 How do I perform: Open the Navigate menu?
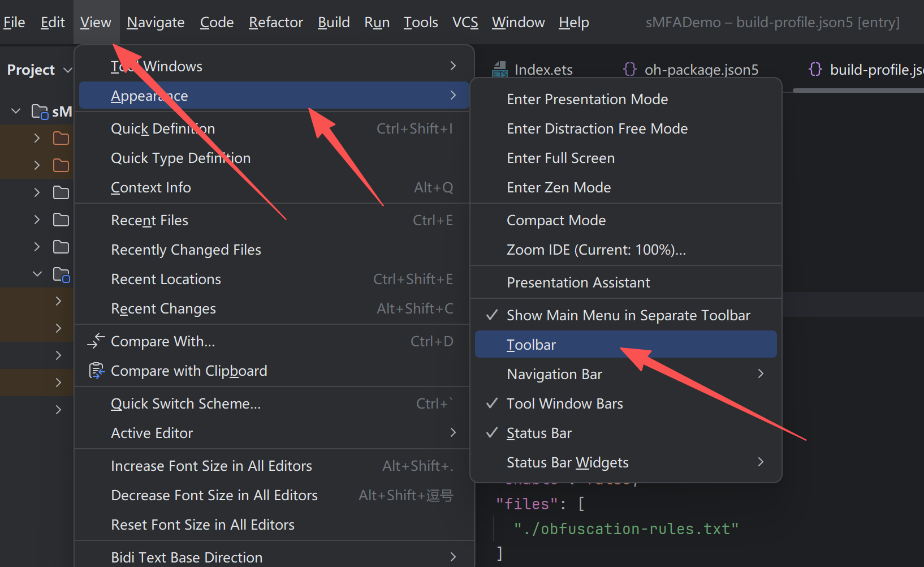click(156, 22)
